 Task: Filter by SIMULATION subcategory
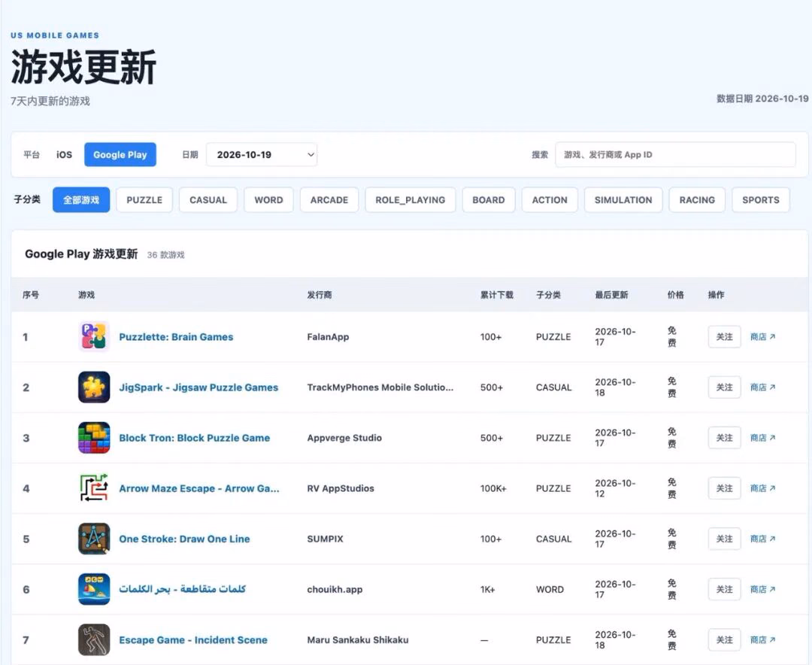(x=623, y=199)
